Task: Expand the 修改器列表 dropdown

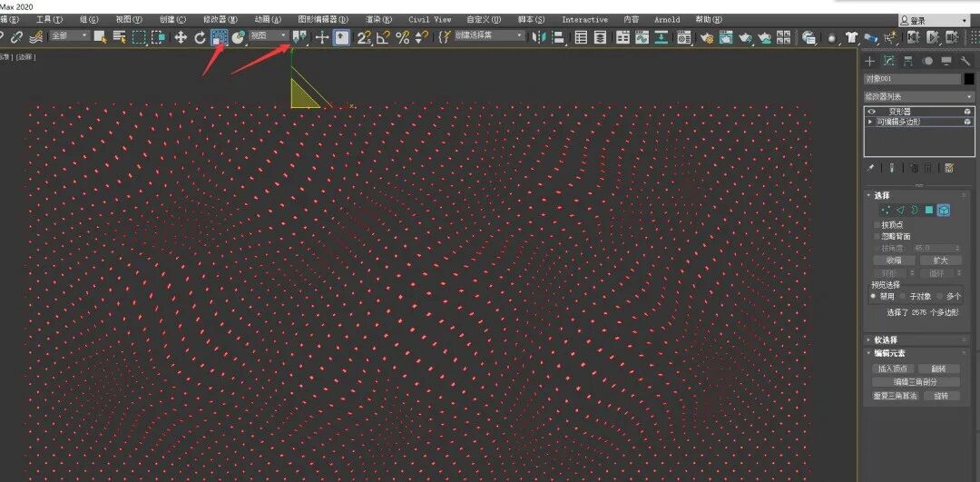Action: tap(918, 97)
